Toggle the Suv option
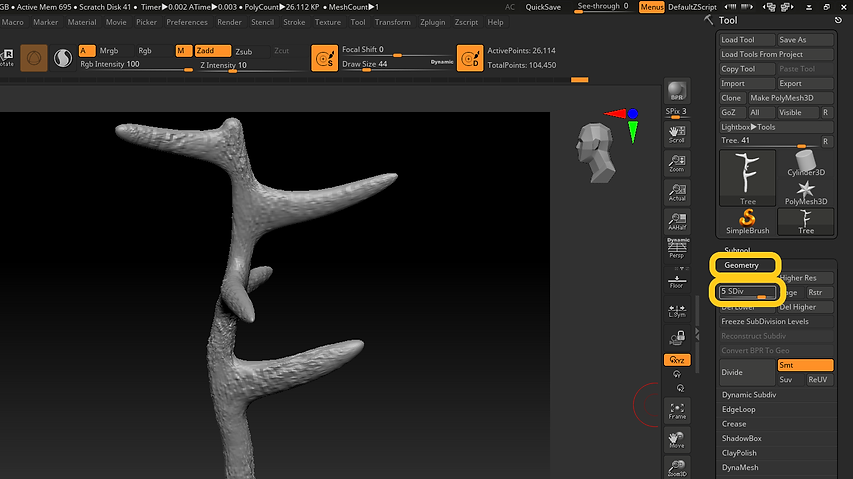Image resolution: width=853 pixels, height=479 pixels. point(790,380)
